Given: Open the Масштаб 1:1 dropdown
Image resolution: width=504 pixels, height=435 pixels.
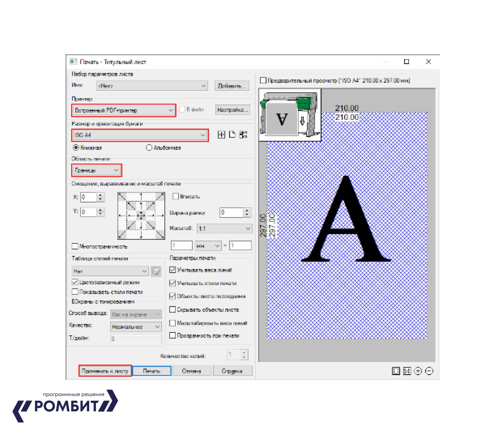Looking at the screenshot, I should pos(224,229).
